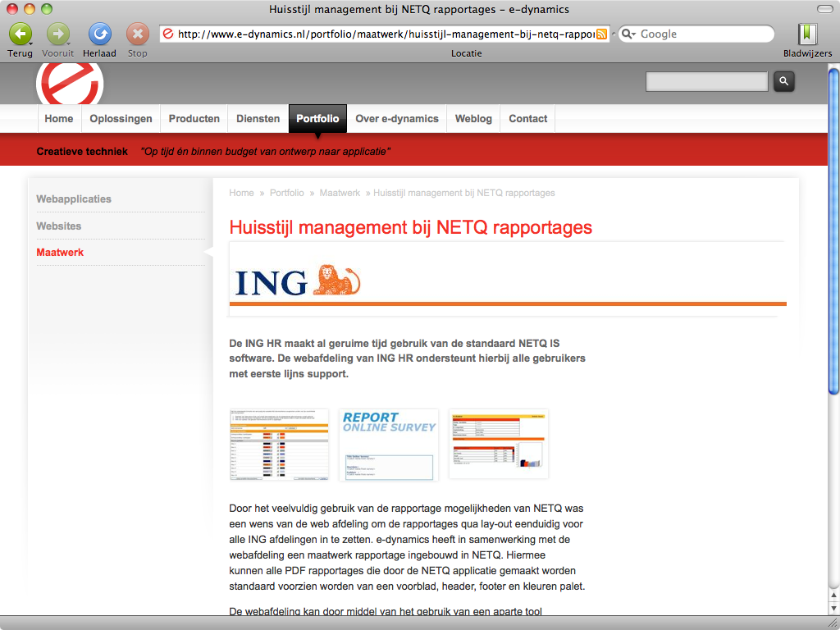Select Maatwerk in the sidebar
Image resolution: width=840 pixels, height=630 pixels.
pyautogui.click(x=60, y=253)
